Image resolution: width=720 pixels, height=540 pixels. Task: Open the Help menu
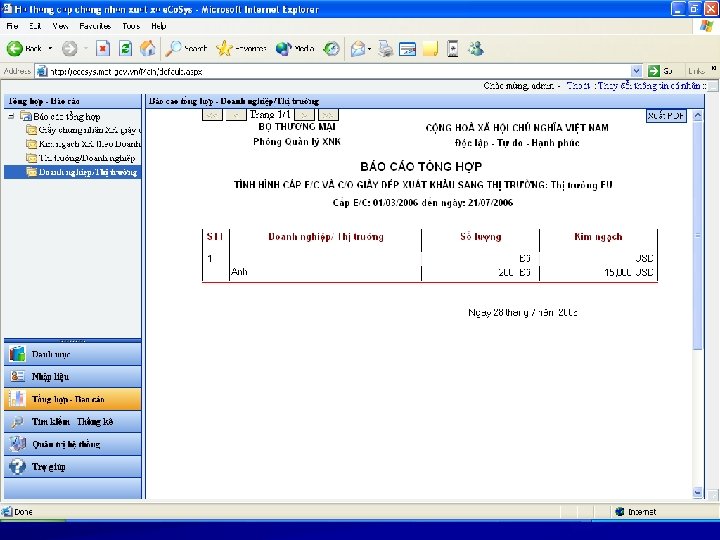tap(158, 26)
